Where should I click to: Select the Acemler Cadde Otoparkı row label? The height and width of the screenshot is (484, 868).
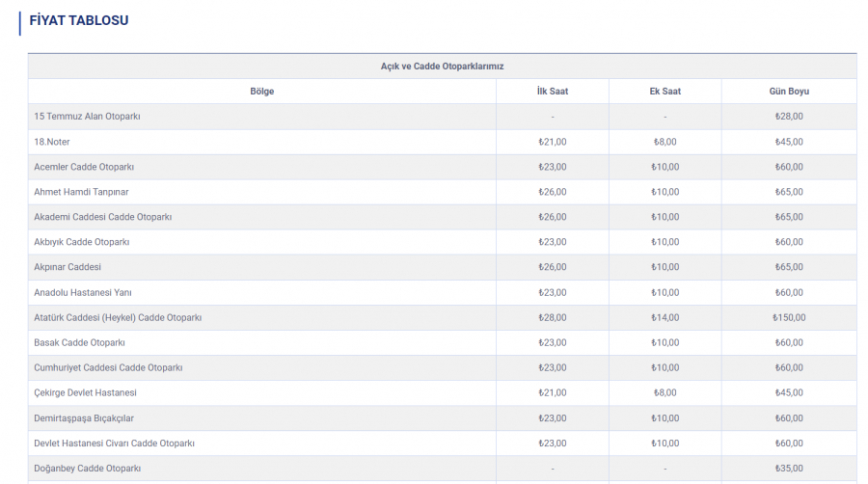click(84, 167)
